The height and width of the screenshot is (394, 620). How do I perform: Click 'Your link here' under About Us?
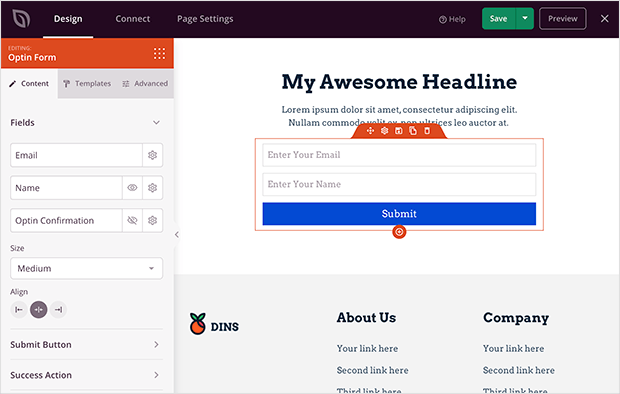(x=367, y=349)
